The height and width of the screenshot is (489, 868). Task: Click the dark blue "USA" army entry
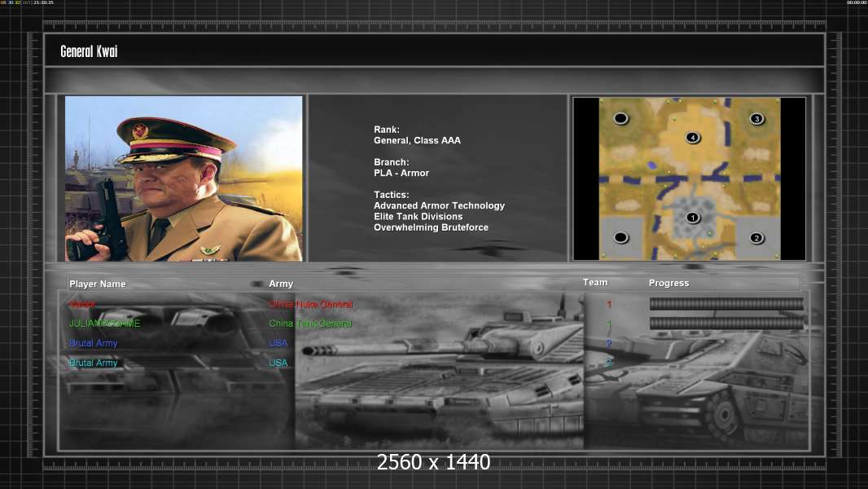(x=278, y=343)
